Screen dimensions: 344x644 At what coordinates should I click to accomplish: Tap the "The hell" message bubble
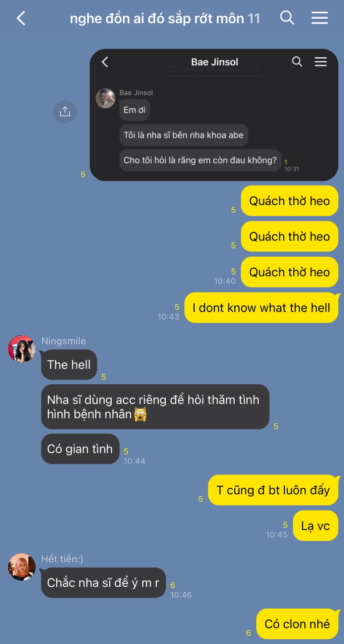pyautogui.click(x=69, y=365)
